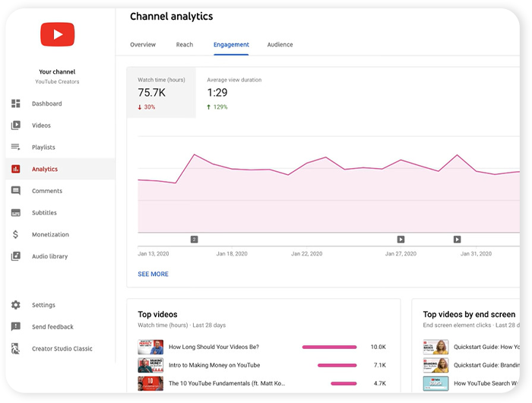
Task: Click the Settings gear icon
Action: [16, 305]
